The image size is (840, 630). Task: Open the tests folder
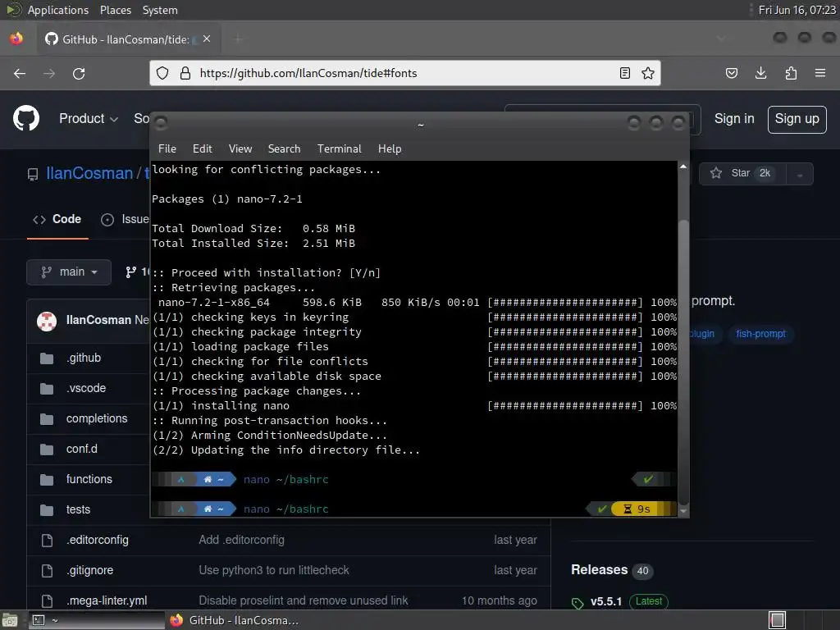pos(78,510)
